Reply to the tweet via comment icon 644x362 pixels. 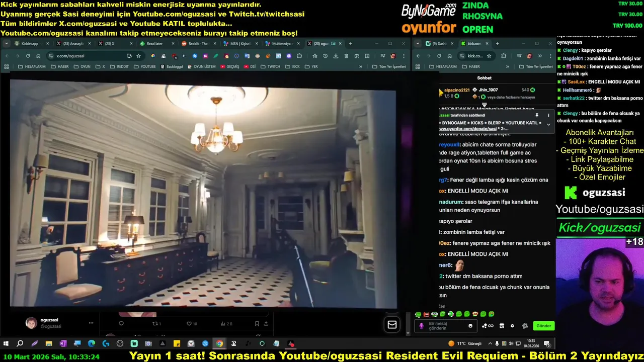point(121,324)
